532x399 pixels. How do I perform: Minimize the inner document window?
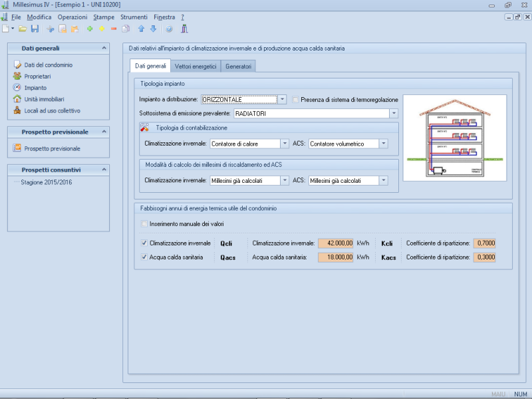click(508, 17)
